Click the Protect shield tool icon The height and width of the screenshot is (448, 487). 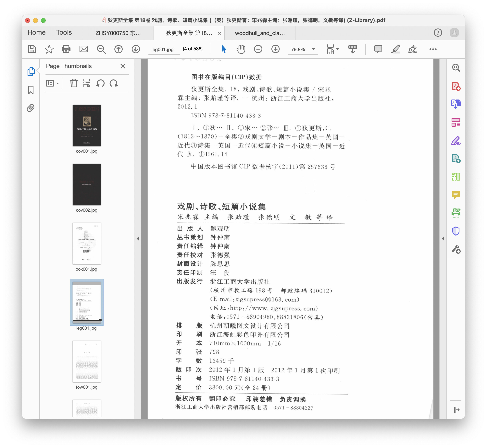pos(456,231)
